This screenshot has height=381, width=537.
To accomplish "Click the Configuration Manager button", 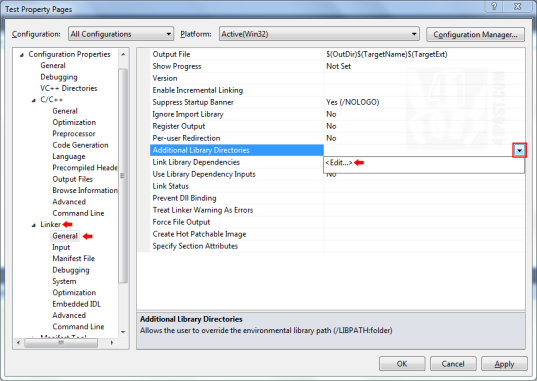I will pyautogui.click(x=475, y=35).
